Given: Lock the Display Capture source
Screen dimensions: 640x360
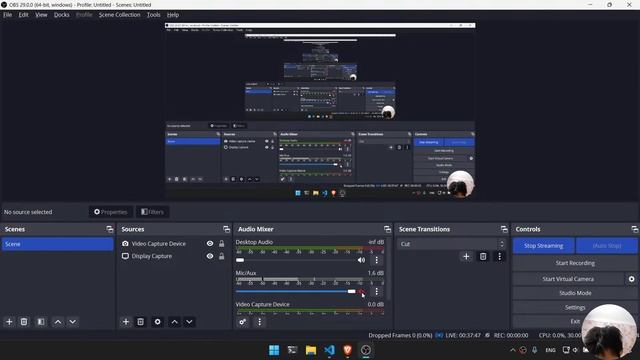Looking at the screenshot, I should tap(221, 256).
